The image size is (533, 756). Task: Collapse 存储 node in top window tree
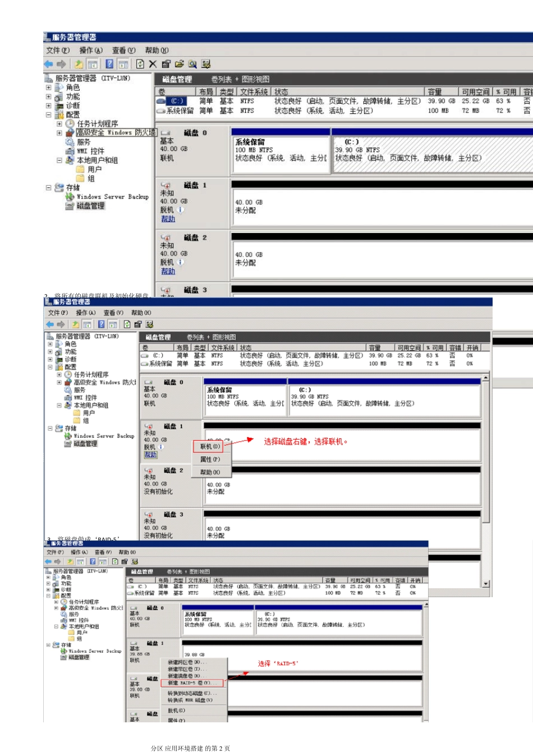(x=48, y=187)
